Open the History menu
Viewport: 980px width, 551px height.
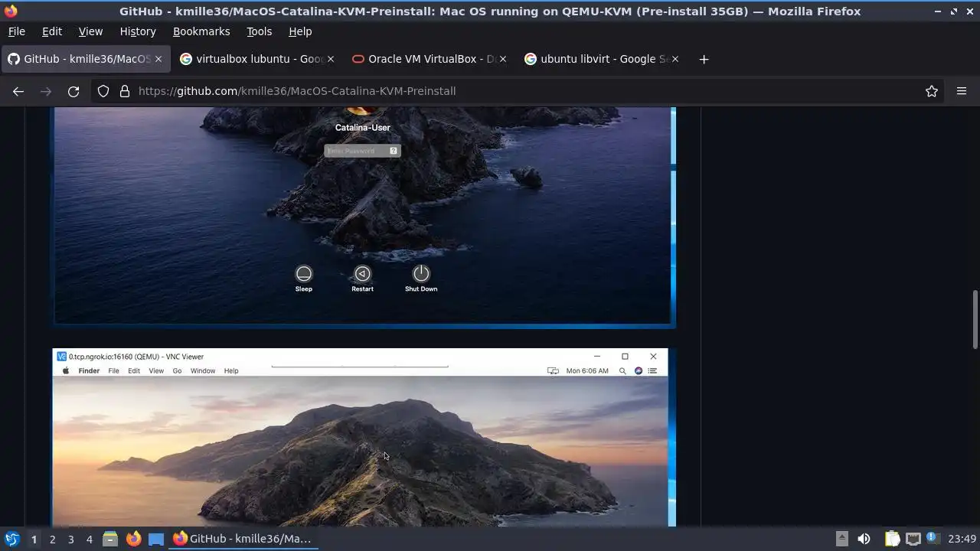[x=138, y=31]
